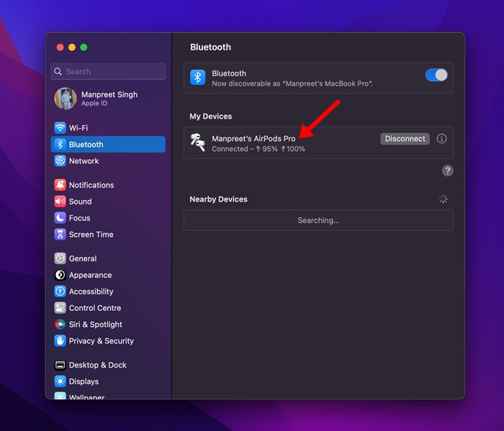Click the Sound speaker icon

point(60,201)
